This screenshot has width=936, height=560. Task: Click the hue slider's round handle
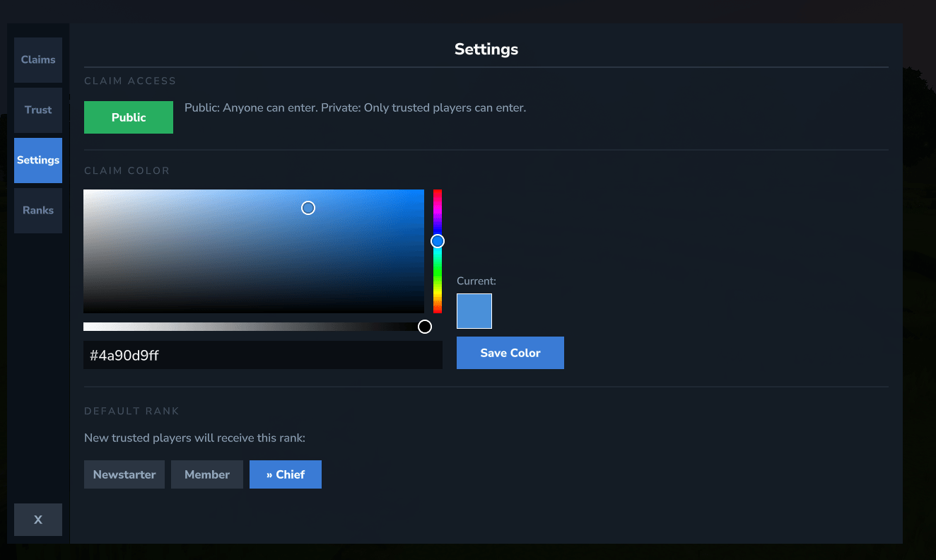click(438, 241)
